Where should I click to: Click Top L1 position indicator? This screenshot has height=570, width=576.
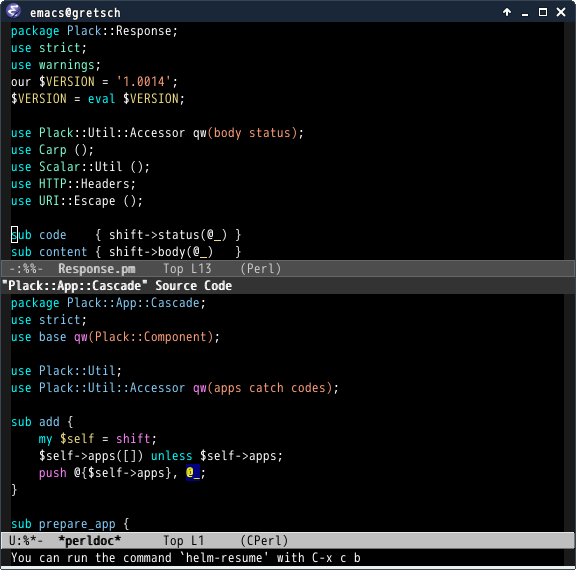184,541
